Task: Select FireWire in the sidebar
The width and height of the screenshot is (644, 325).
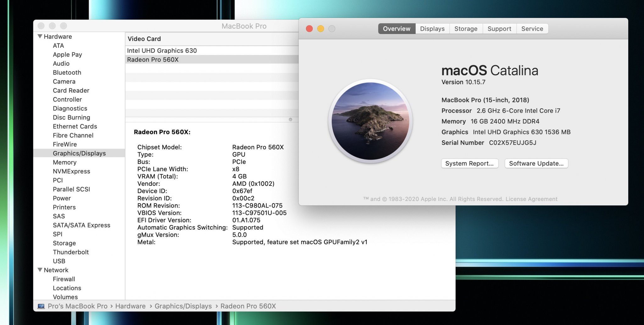Action: [x=65, y=144]
